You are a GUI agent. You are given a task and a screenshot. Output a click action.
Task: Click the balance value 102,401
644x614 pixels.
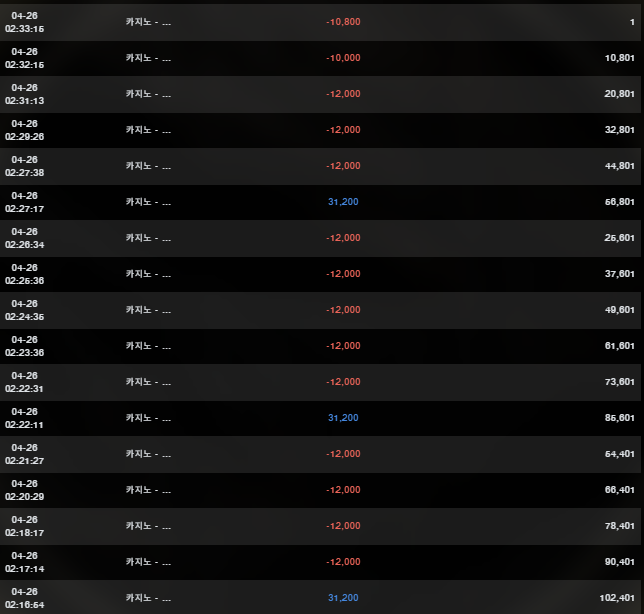click(618, 598)
